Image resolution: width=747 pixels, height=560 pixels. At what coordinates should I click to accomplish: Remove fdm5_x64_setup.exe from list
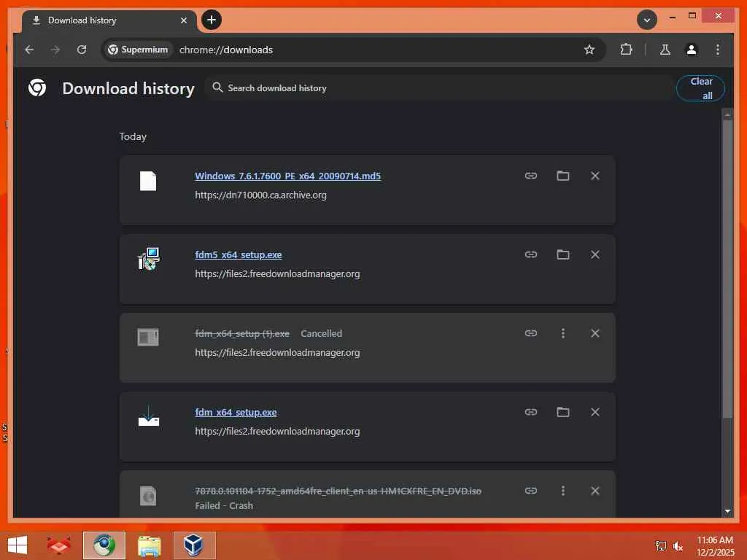point(595,254)
